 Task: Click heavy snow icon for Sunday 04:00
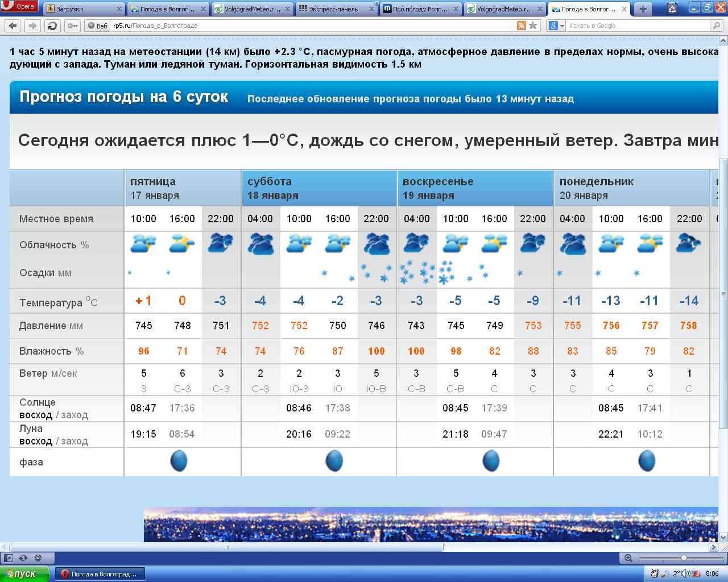click(416, 272)
